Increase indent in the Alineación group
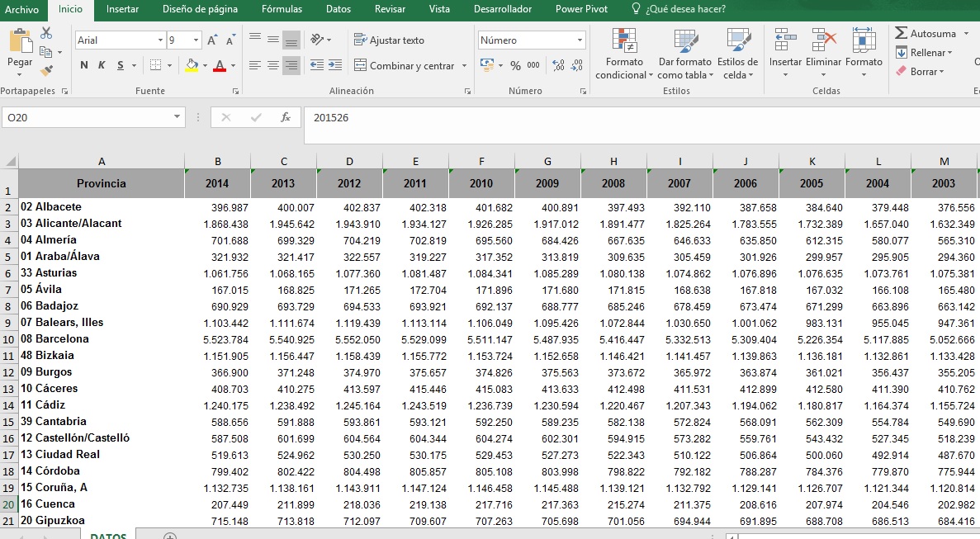 click(336, 65)
